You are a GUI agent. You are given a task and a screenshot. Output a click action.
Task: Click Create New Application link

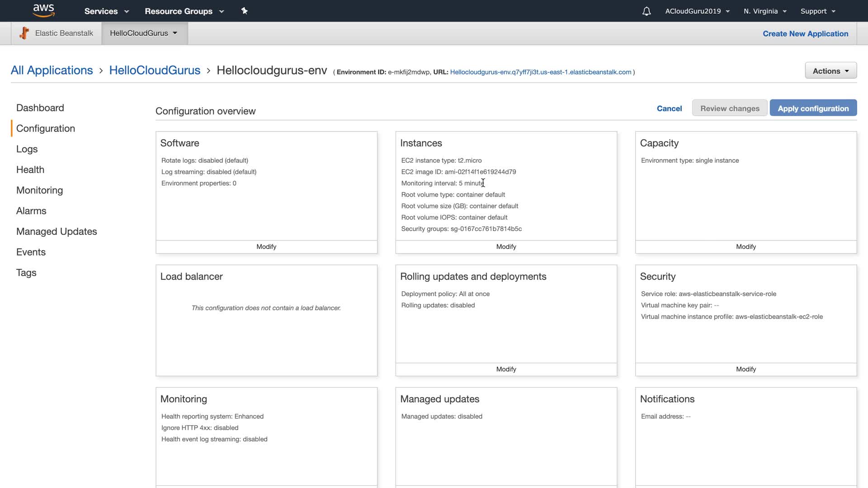(x=805, y=34)
